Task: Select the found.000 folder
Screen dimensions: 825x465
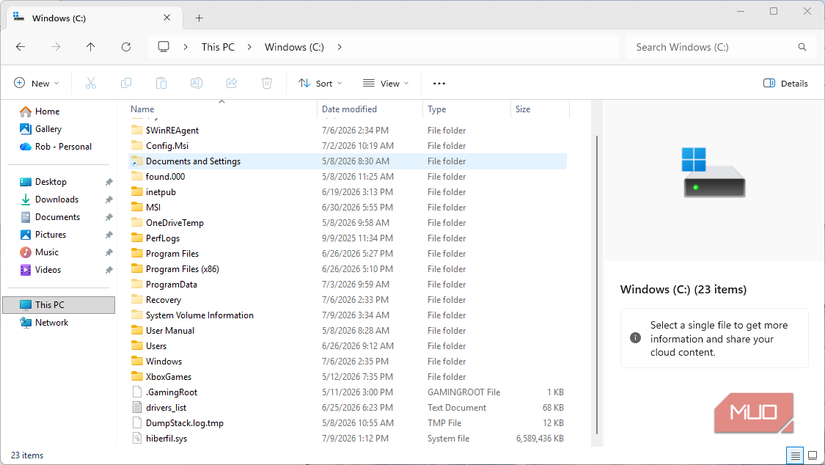Action: coord(347,177)
